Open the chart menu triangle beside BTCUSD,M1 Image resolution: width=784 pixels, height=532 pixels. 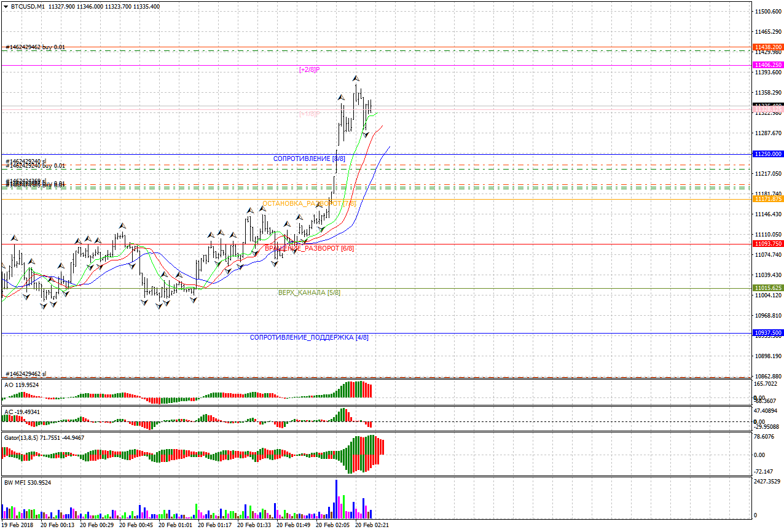(6, 6)
